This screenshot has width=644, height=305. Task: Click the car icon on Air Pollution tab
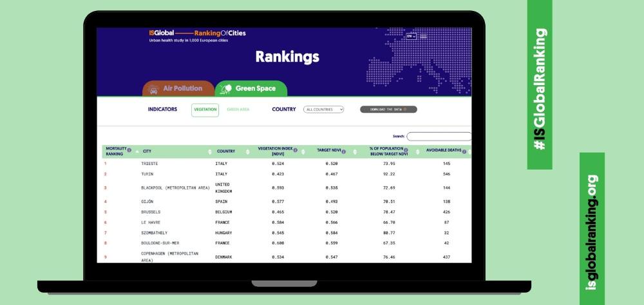pos(154,89)
